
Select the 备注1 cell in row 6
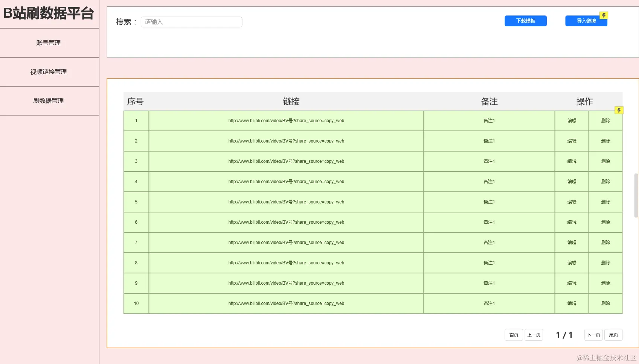click(x=489, y=222)
